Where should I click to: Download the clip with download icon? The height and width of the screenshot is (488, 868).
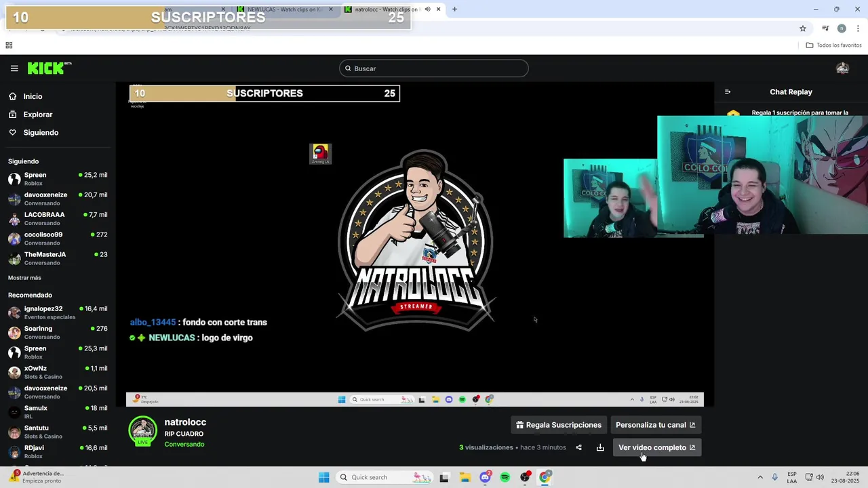tap(600, 447)
